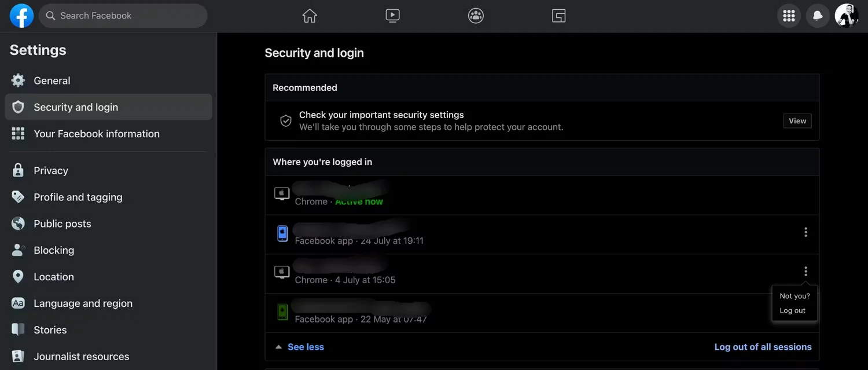Open options for Chrome 4 July session
The height and width of the screenshot is (370, 868).
point(806,272)
